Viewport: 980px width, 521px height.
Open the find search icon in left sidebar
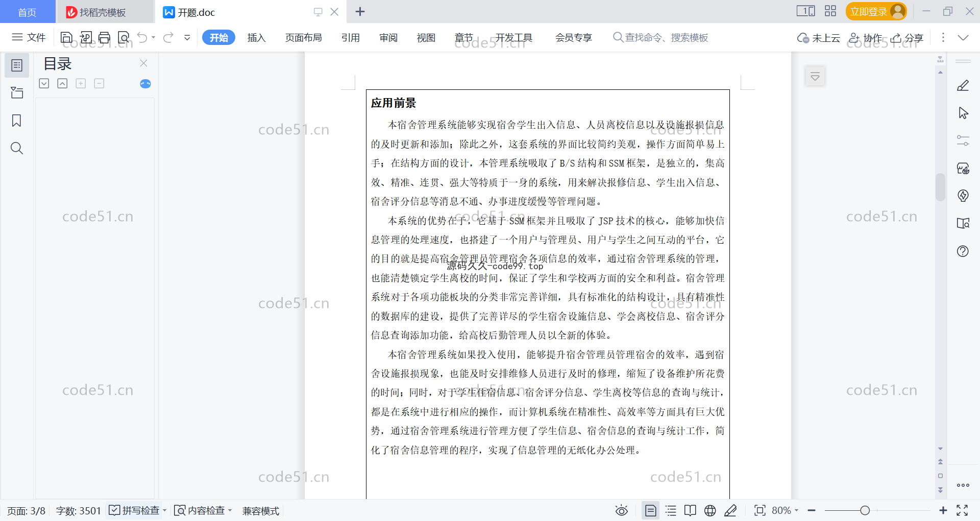coord(17,148)
